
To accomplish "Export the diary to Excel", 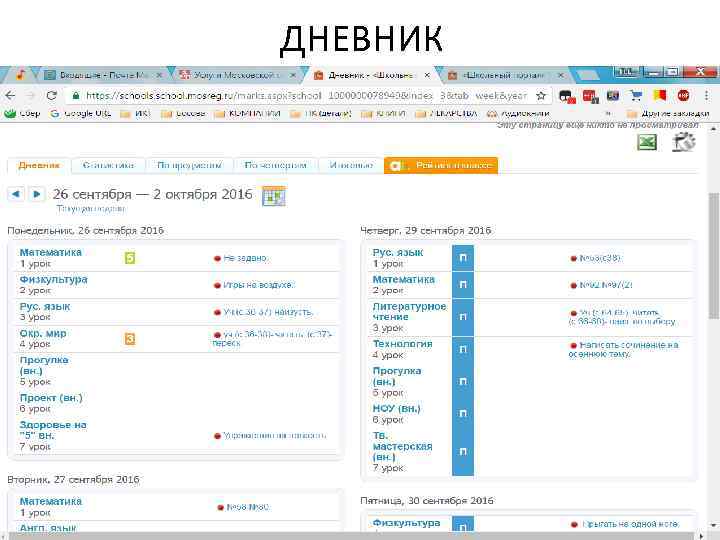I will pyautogui.click(x=647, y=142).
